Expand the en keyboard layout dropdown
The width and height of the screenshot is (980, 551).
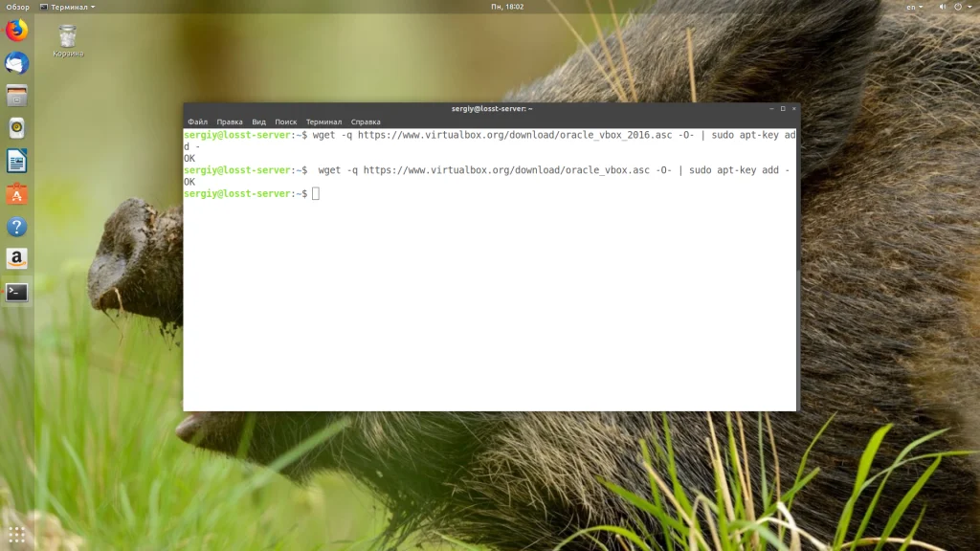(914, 7)
